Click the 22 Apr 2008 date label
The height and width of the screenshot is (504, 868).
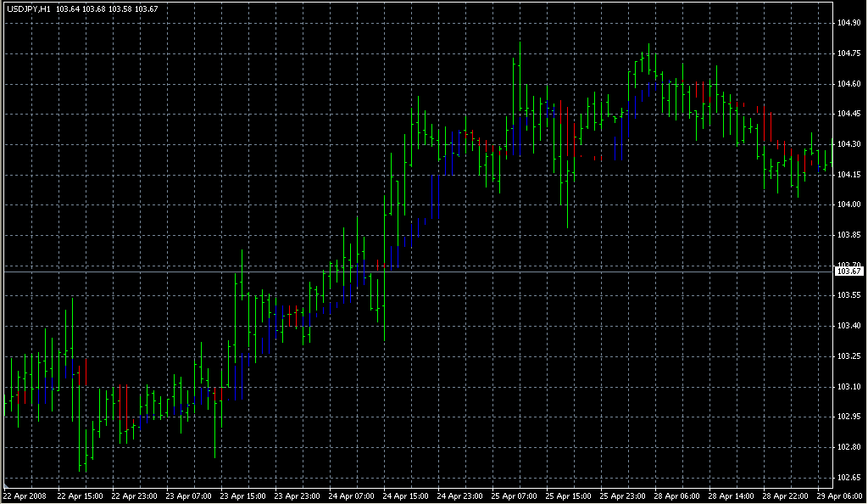(24, 496)
